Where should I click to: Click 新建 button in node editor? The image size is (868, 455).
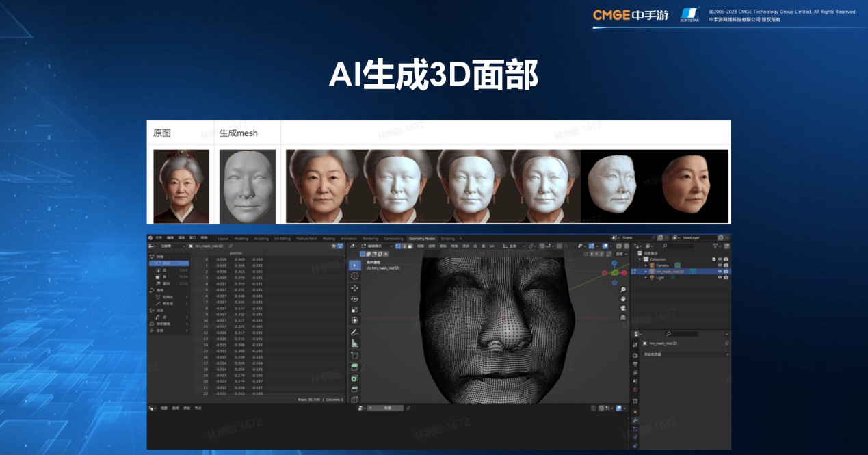point(385,408)
